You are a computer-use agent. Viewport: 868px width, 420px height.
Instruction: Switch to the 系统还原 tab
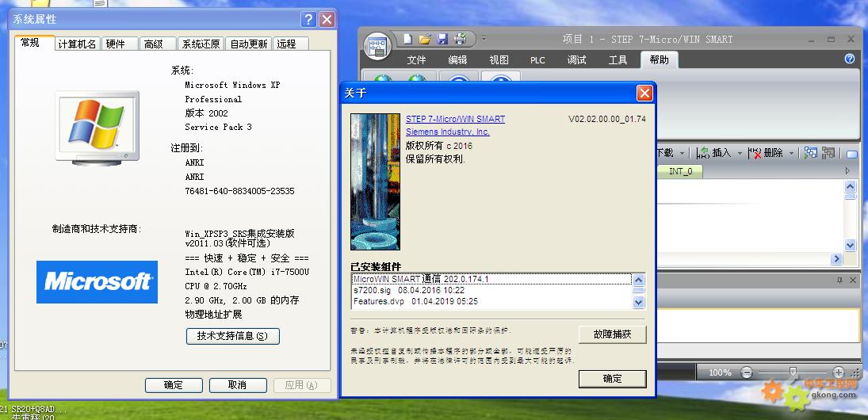click(x=201, y=44)
